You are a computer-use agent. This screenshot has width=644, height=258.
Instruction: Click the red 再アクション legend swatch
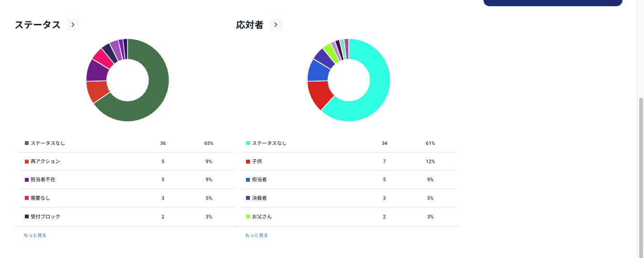point(27,162)
